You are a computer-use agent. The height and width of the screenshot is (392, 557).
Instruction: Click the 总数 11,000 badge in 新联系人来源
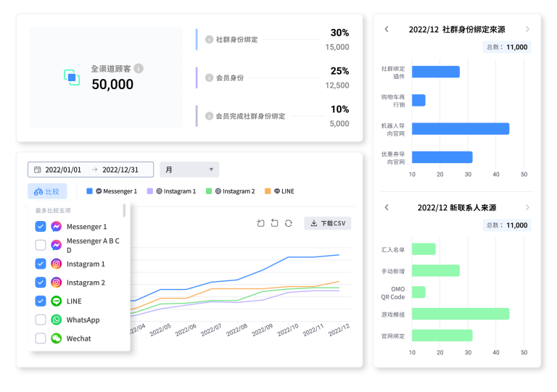507,225
